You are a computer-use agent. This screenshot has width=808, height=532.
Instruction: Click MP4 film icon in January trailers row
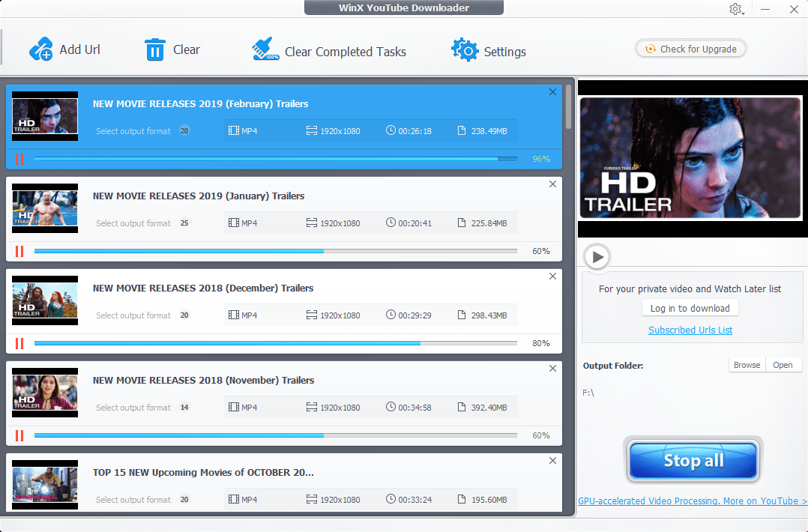click(234, 223)
